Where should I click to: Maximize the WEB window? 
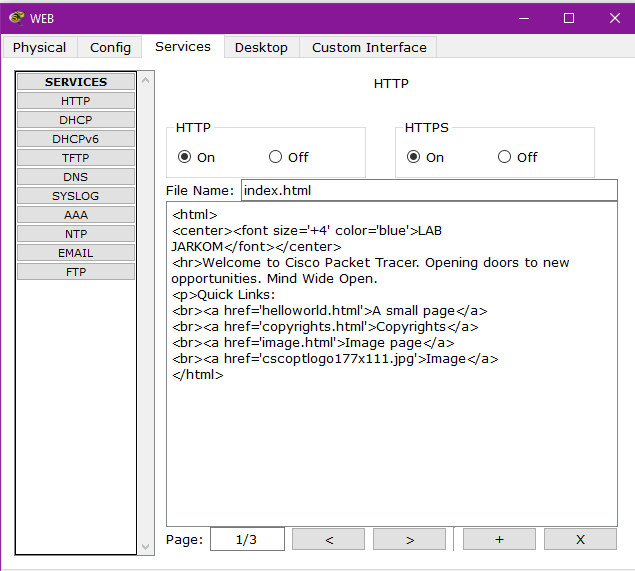[x=569, y=18]
